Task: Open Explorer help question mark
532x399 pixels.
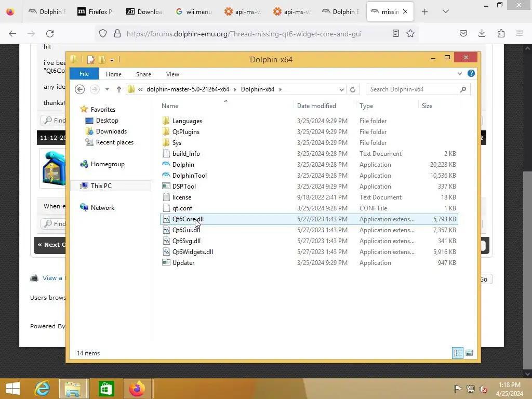Action: [471, 73]
